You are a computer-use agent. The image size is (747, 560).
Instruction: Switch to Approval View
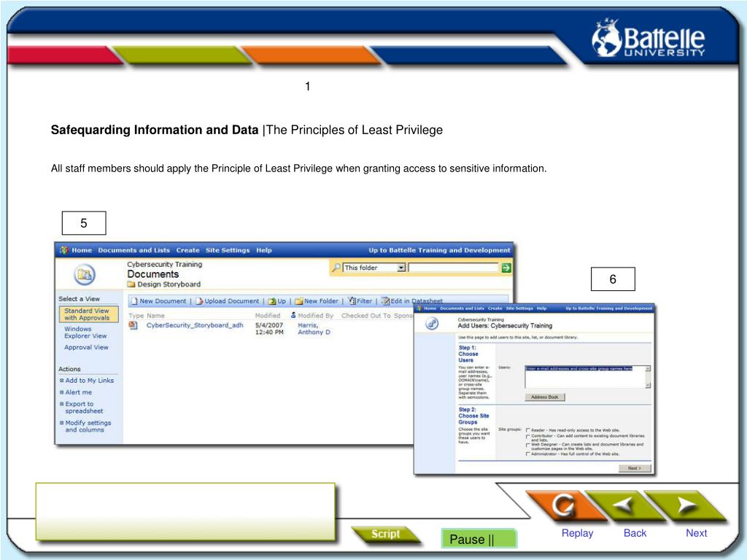coord(86,347)
